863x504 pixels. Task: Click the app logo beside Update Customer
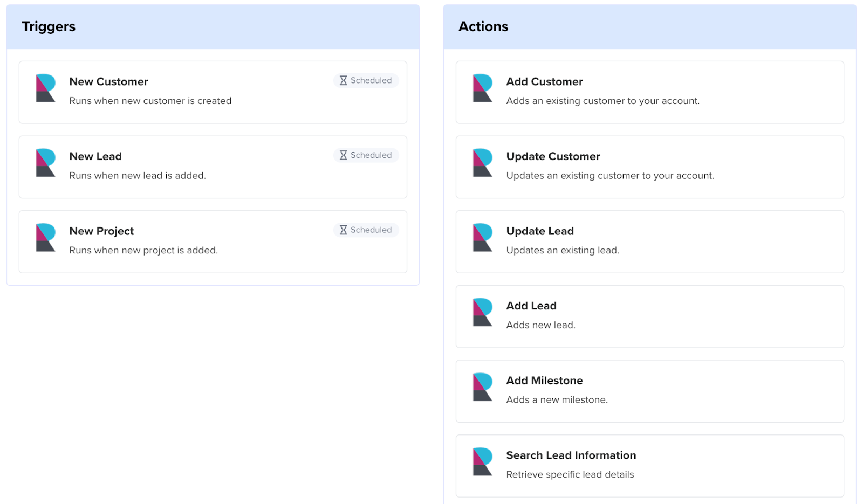pyautogui.click(x=483, y=163)
